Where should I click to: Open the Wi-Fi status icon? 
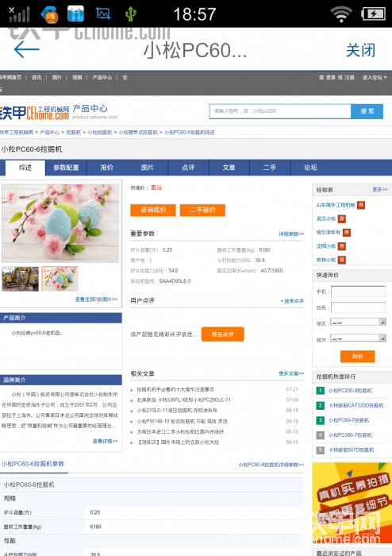pyautogui.click(x=341, y=14)
